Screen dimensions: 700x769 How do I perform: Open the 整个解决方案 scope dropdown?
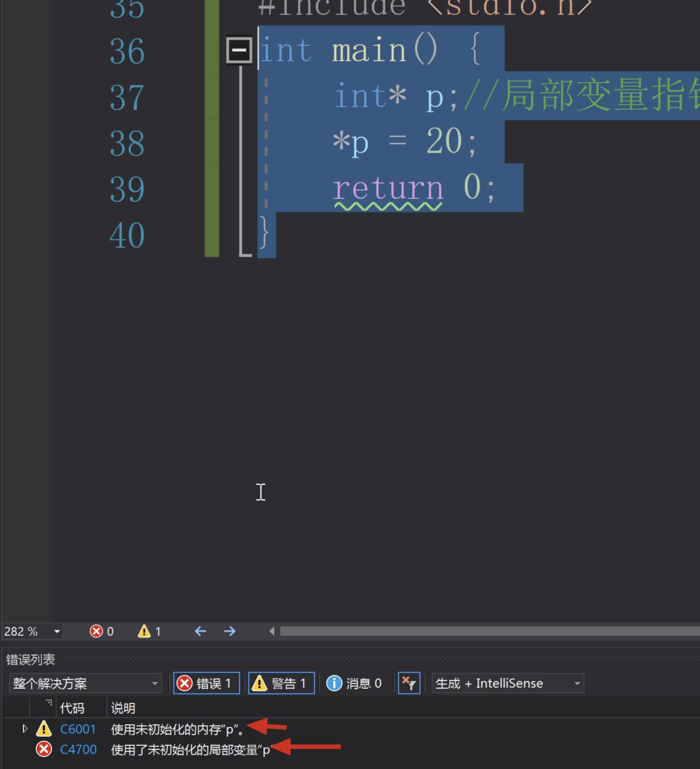(86, 683)
